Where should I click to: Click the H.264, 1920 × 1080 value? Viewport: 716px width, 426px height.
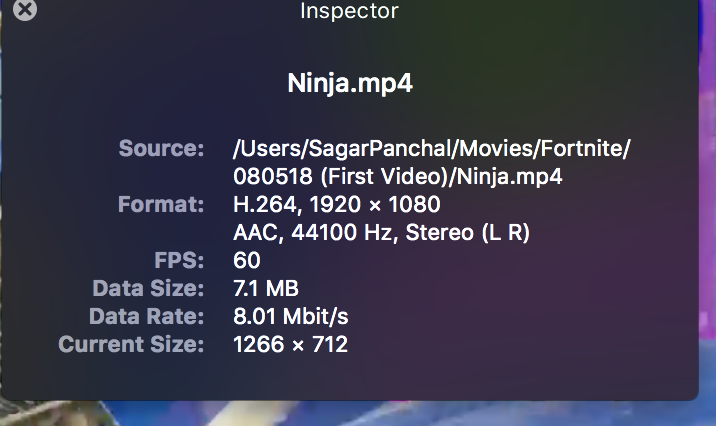[x=336, y=205]
